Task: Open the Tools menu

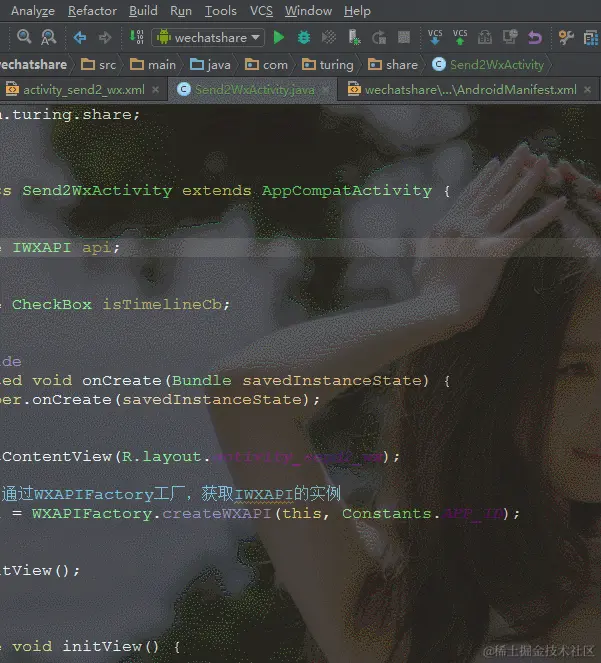Action: [220, 11]
